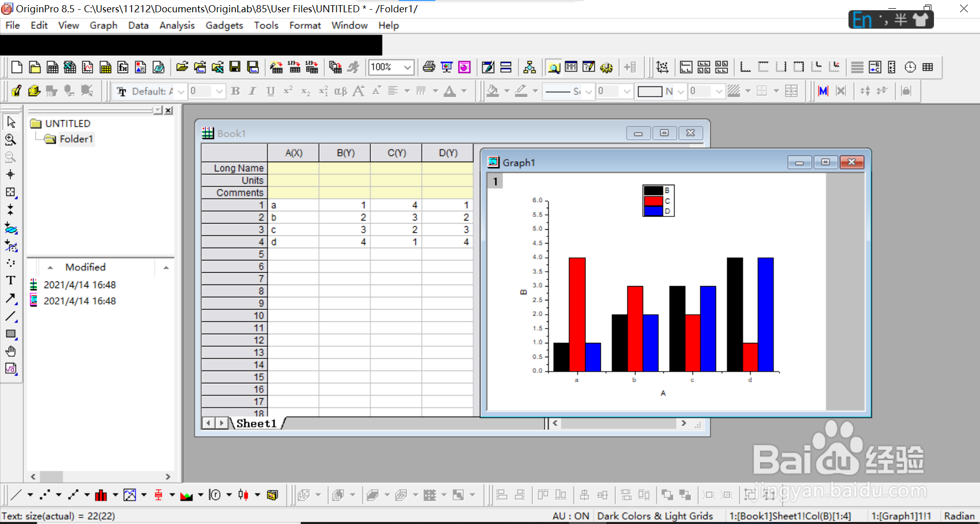Screen dimensions: 980x524
Task: Click the Line plot icon in bottom toolbar
Action: click(x=16, y=495)
